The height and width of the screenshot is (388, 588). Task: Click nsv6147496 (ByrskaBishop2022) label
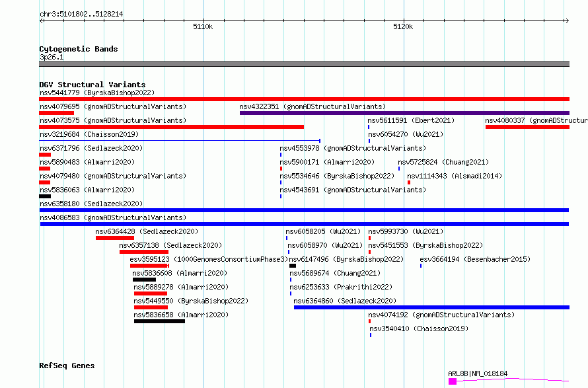point(346,259)
